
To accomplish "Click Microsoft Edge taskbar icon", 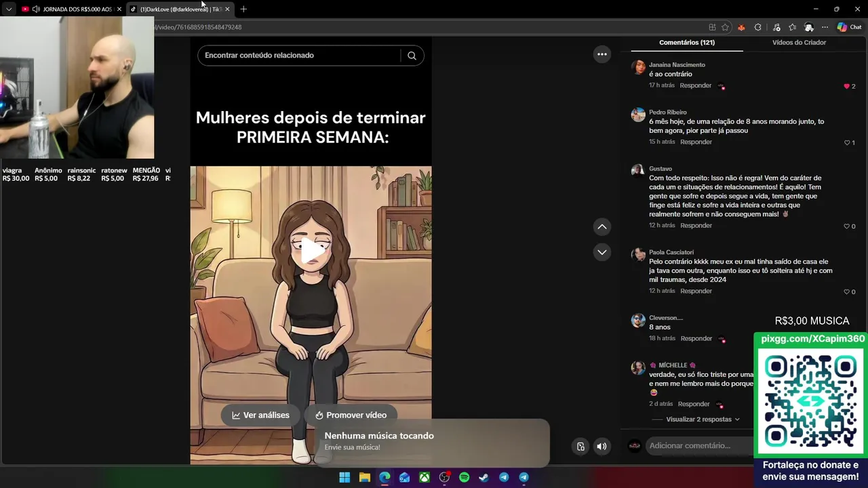I will (x=384, y=477).
